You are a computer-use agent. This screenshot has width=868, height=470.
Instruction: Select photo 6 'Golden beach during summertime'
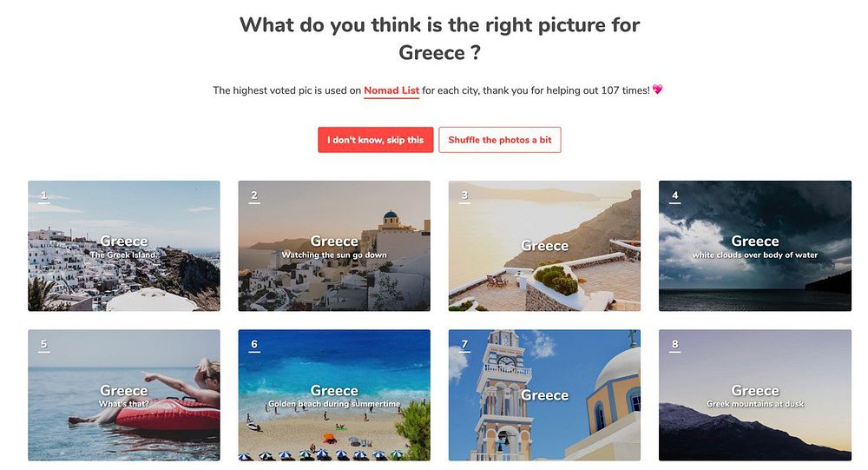click(x=334, y=395)
